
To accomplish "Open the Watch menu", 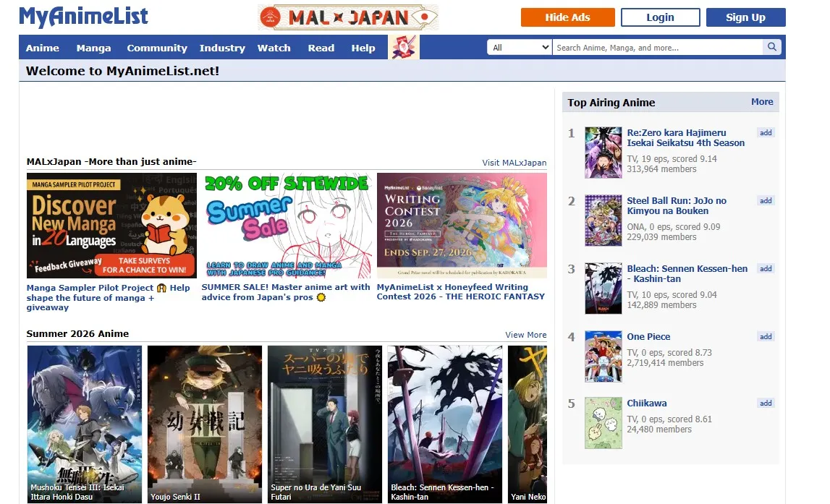I will click(x=274, y=48).
